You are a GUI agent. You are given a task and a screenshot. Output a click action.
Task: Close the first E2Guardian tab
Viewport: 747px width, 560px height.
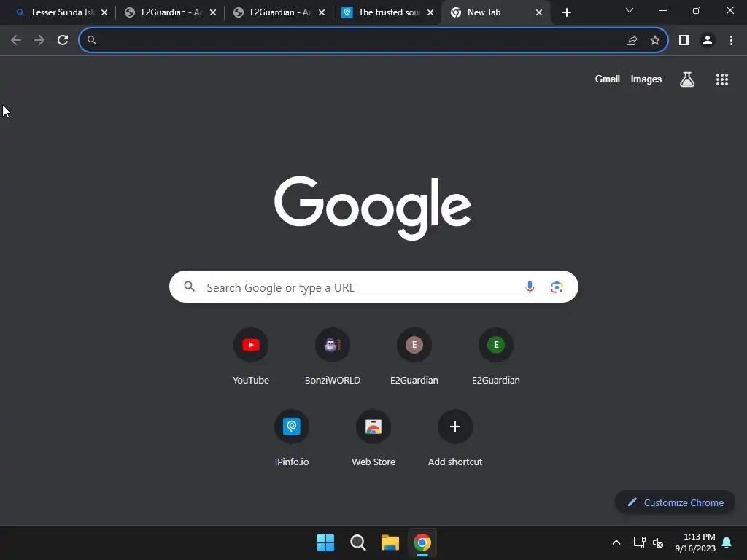[213, 12]
